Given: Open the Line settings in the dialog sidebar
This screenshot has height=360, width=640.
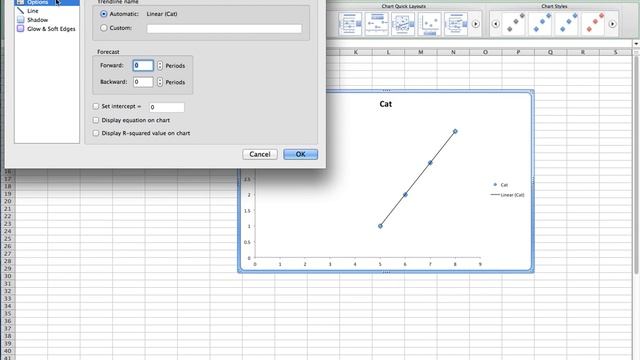Looking at the screenshot, I should tap(33, 11).
